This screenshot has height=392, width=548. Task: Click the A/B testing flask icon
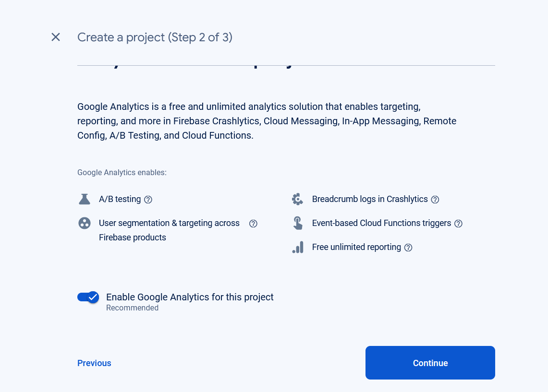point(85,199)
